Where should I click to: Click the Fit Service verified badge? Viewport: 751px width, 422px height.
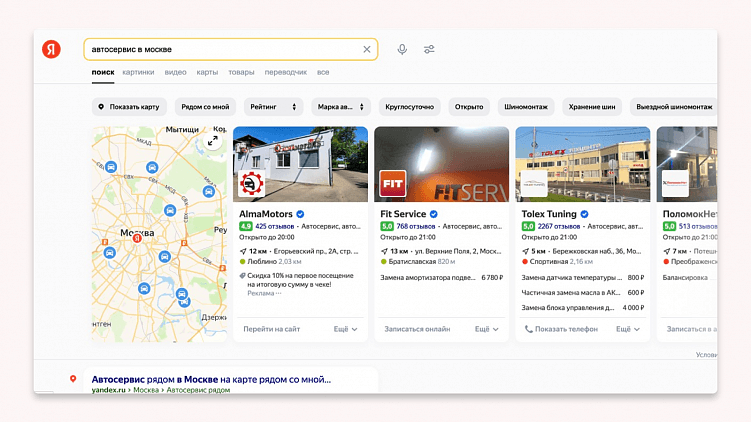point(433,214)
